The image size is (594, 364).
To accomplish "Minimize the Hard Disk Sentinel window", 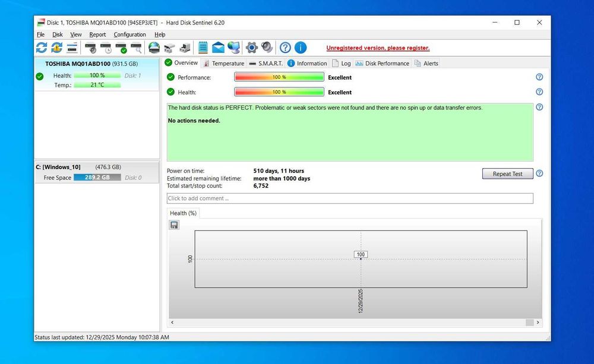I will (x=495, y=23).
